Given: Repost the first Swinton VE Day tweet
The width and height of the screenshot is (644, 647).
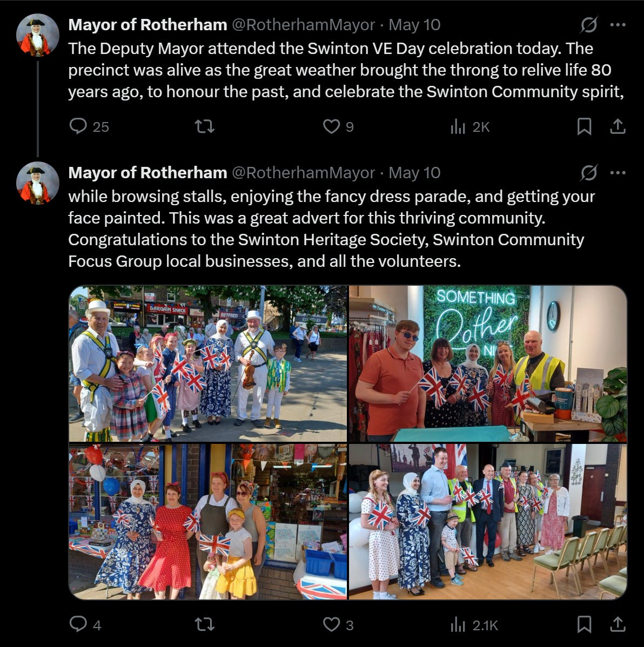Looking at the screenshot, I should tap(204, 126).
